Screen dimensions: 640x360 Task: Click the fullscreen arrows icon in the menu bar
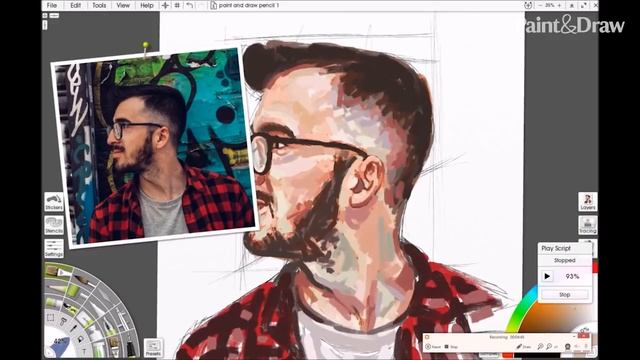tap(584, 5)
